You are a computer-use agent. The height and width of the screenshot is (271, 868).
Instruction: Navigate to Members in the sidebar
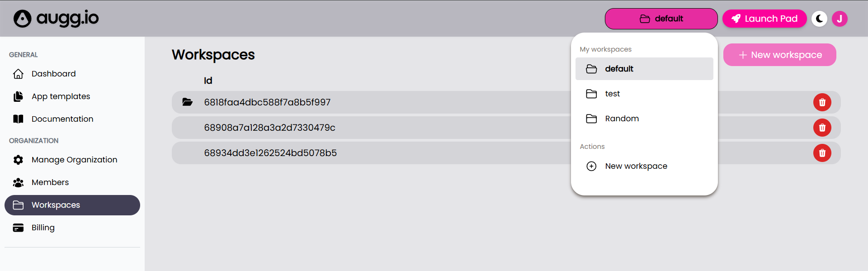[x=50, y=182]
